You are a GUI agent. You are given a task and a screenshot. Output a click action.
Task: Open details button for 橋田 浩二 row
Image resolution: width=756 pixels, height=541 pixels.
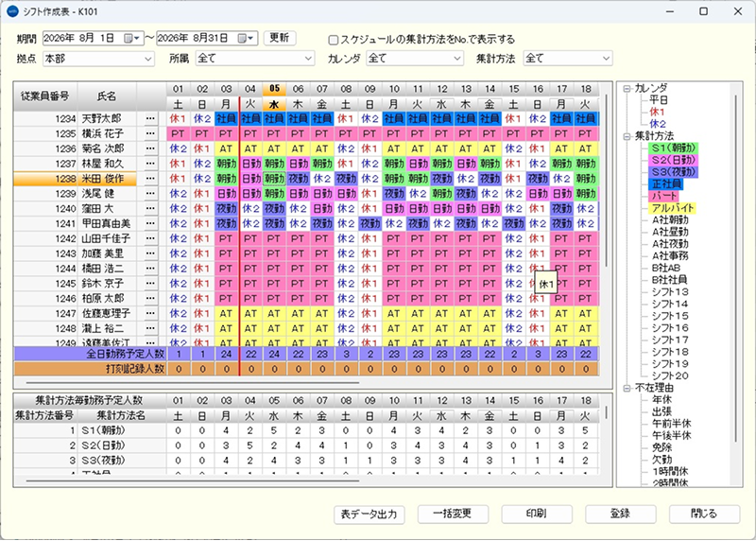pos(151,269)
